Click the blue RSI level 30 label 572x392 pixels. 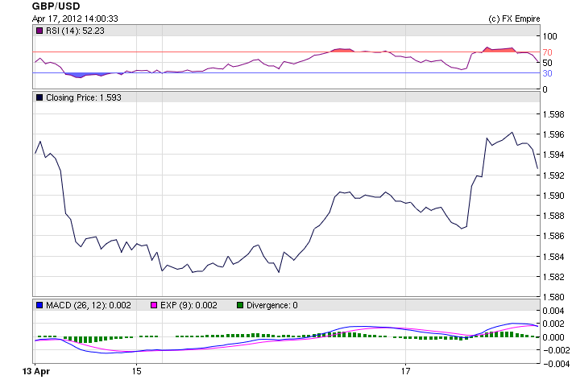tap(547, 73)
